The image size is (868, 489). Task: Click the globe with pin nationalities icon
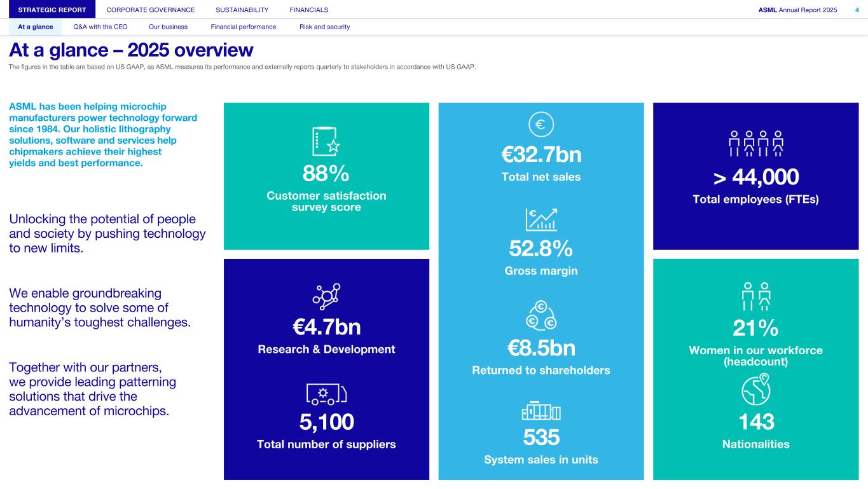tap(755, 389)
